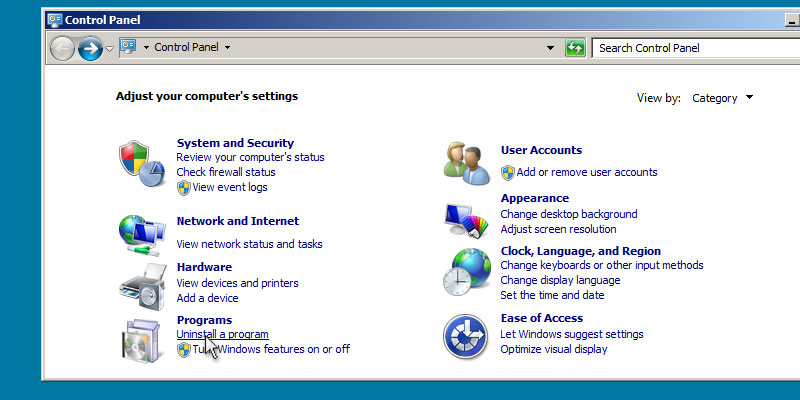This screenshot has height=400, width=800.
Task: Open Uninstall a program link
Action: pyautogui.click(x=222, y=334)
